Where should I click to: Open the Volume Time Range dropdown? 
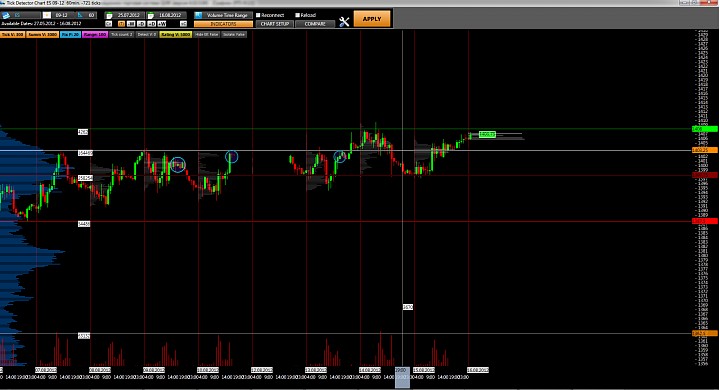tap(227, 15)
